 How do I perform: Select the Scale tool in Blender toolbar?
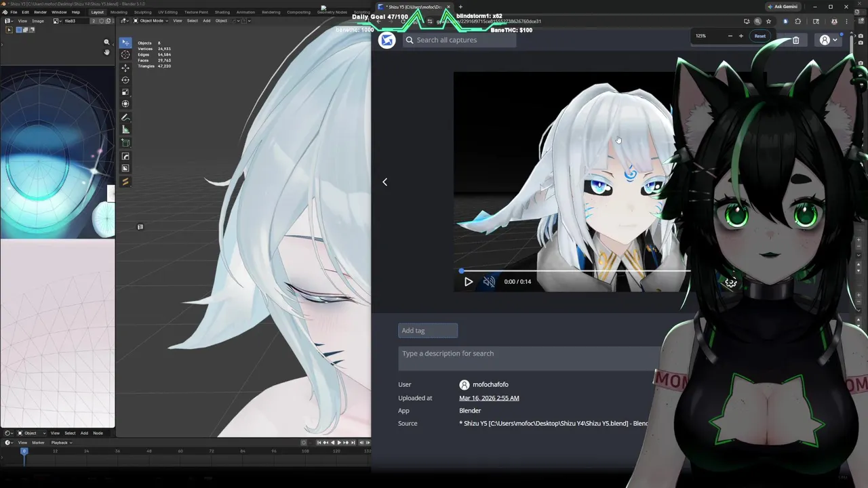[125, 91]
